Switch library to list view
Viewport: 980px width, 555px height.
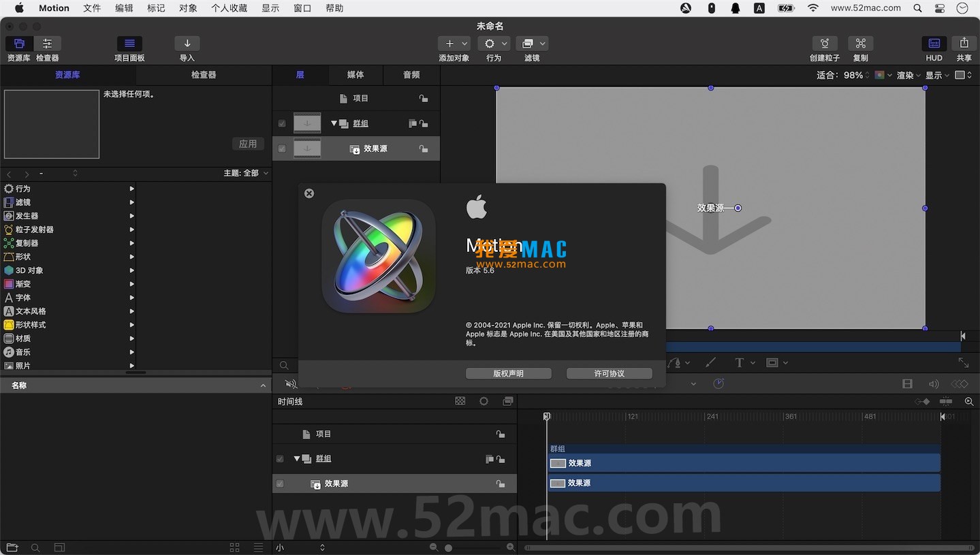258,548
